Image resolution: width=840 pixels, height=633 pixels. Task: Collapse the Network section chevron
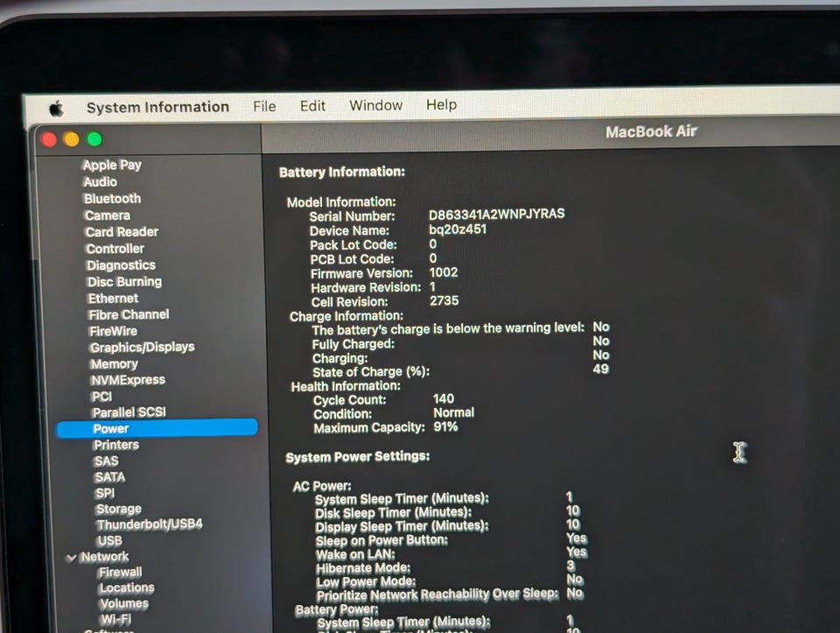coord(71,558)
